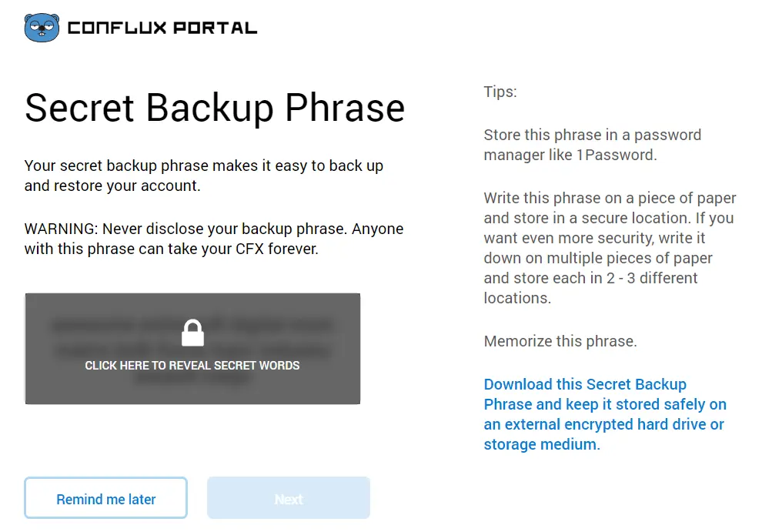762x532 pixels.
Task: Click "CLICK HERE TO REVEAL SECRET WORDS"
Action: click(192, 366)
